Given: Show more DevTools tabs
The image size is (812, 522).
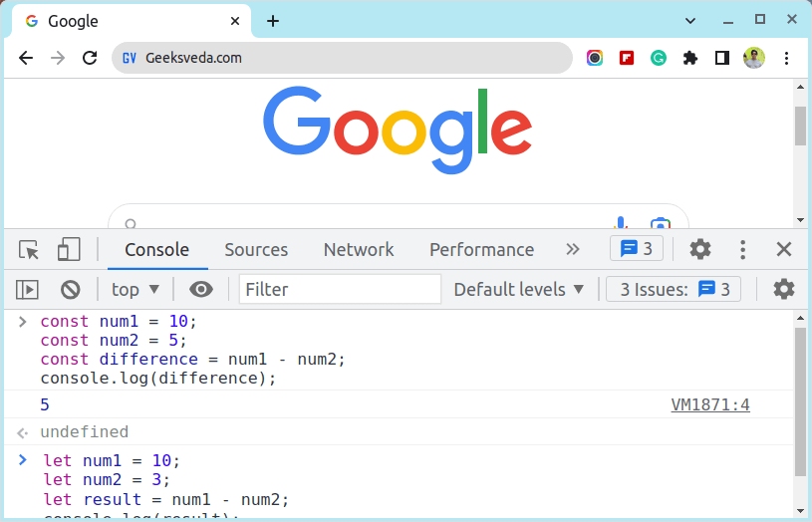Looking at the screenshot, I should [x=573, y=249].
